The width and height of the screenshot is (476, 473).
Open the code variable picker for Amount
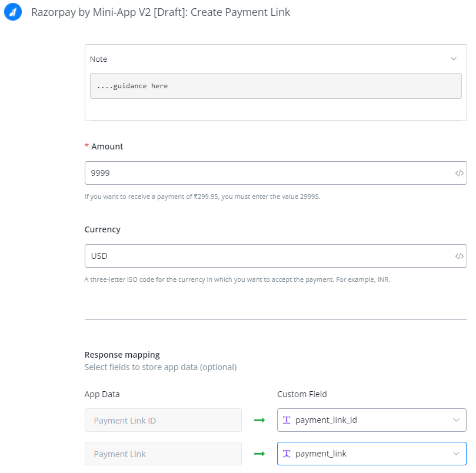(x=459, y=174)
